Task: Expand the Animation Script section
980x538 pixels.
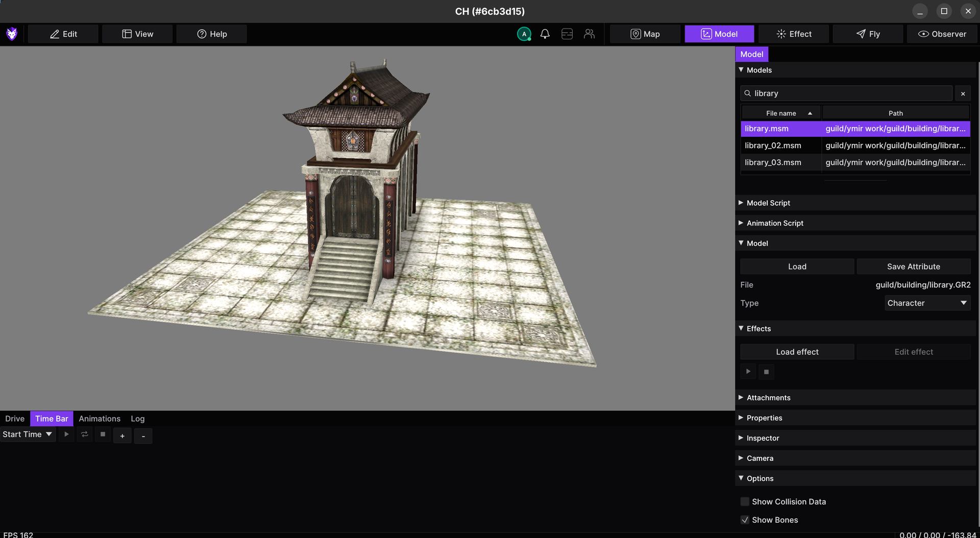Action: (855, 223)
